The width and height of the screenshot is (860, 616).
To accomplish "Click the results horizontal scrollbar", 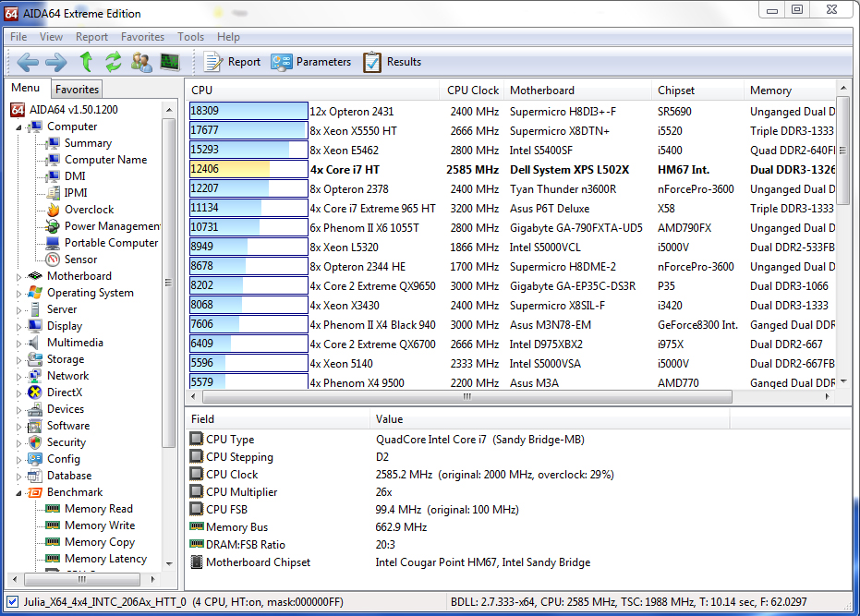I will (466, 396).
